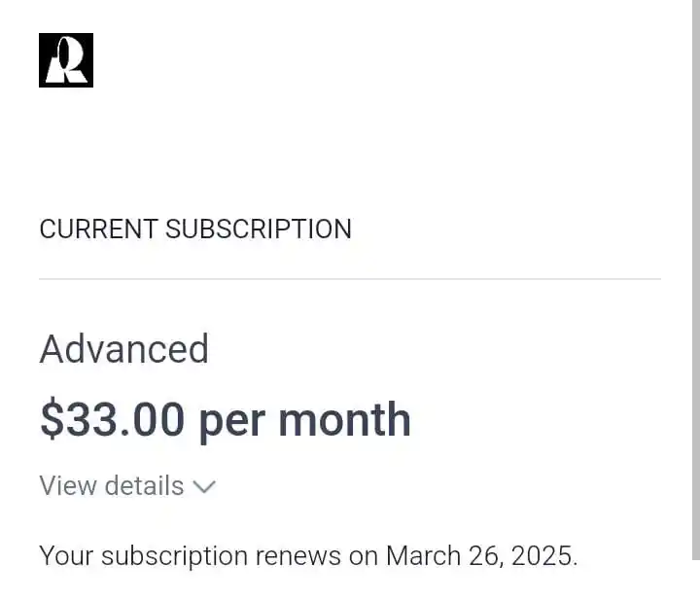
Task: Click the vertical scrollbar on right edge
Action: pos(696,280)
